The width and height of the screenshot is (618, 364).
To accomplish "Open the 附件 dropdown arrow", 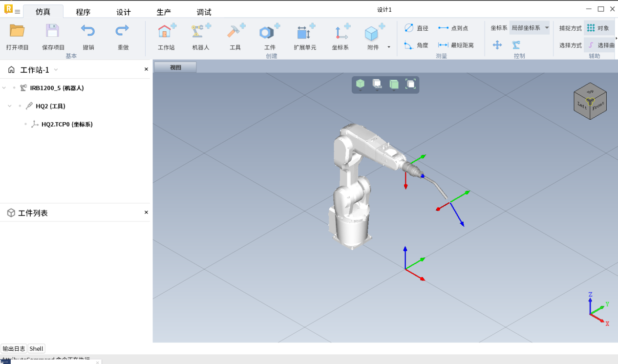I will [x=389, y=47].
